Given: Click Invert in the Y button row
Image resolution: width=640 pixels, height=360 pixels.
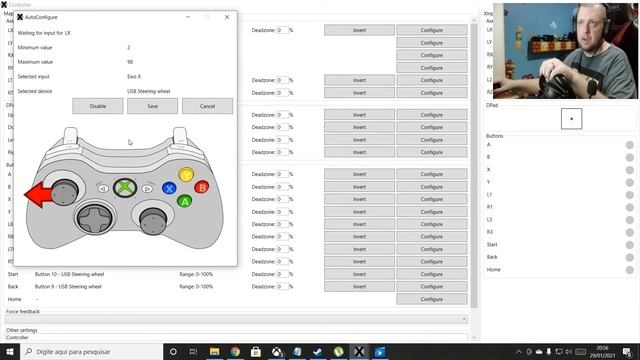Looking at the screenshot, I should (x=359, y=212).
